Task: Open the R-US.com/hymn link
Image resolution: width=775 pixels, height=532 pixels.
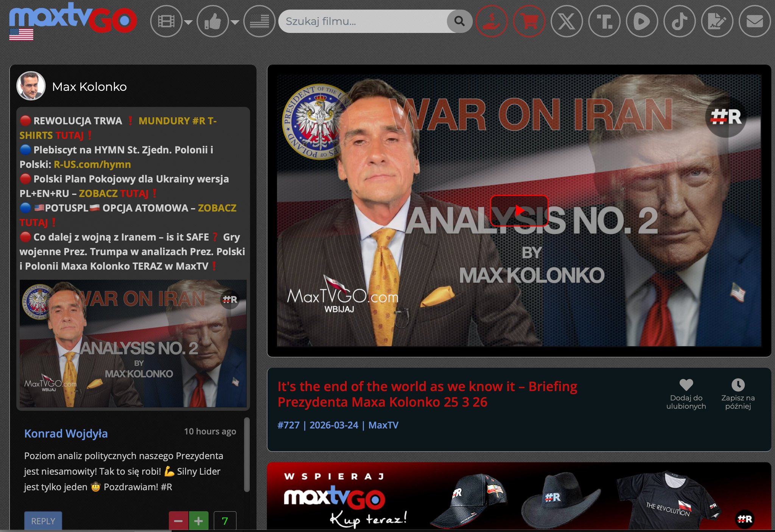Action: [x=92, y=164]
